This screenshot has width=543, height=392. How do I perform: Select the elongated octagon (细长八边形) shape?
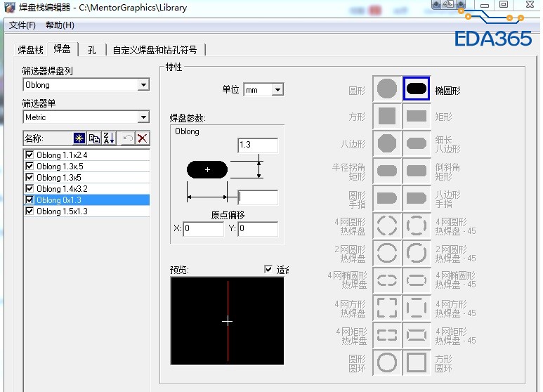pyautogui.click(x=417, y=143)
